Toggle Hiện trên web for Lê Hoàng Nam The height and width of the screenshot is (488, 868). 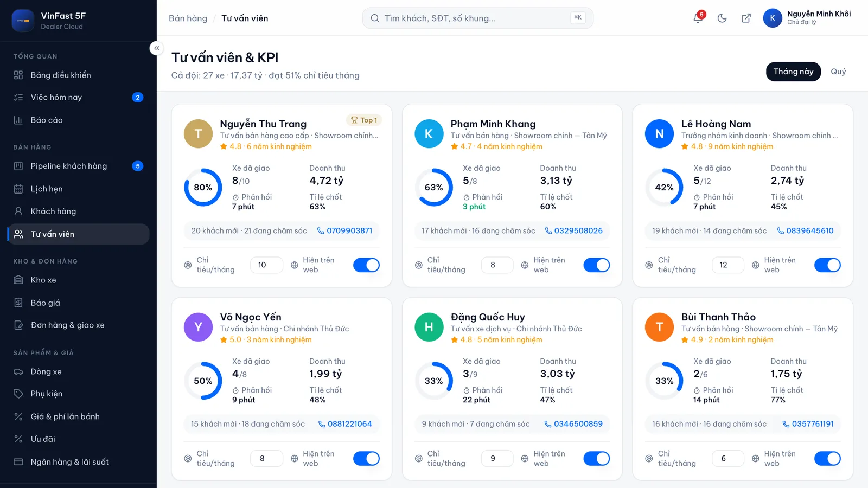point(827,265)
